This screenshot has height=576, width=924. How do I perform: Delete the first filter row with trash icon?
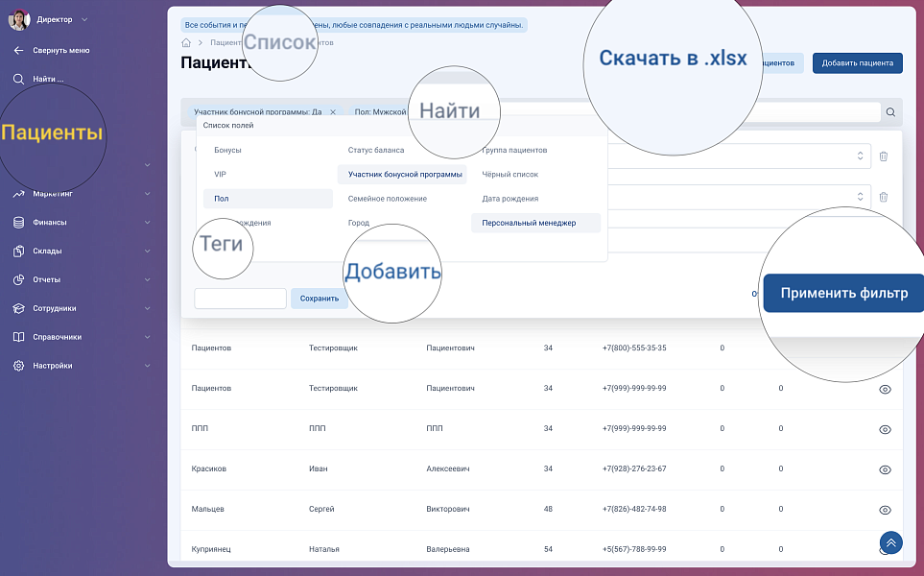tap(884, 156)
